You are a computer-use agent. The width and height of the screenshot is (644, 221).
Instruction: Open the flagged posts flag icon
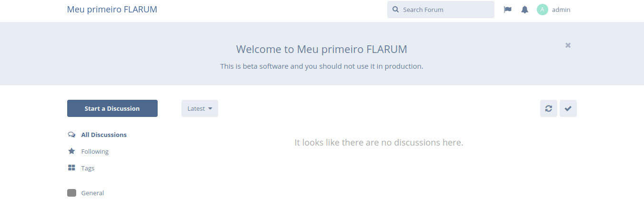point(508,10)
